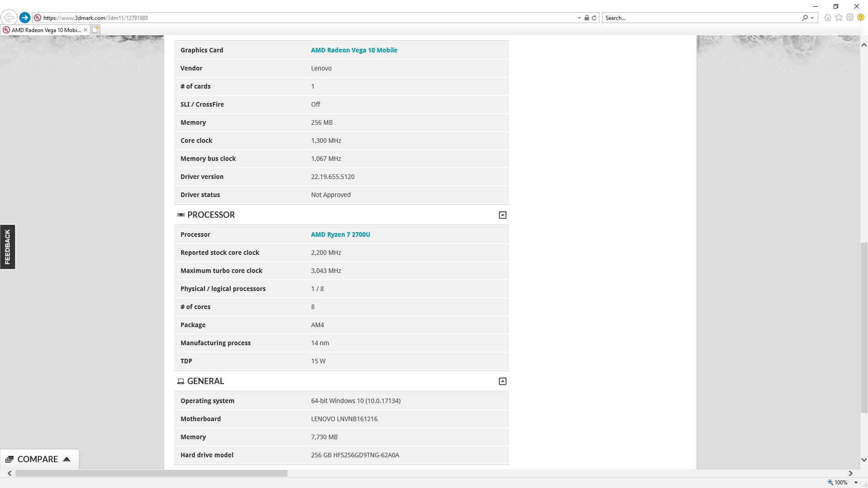868x488 pixels.
Task: Click the Manufacturing process value 14 nm
Action: coord(320,343)
